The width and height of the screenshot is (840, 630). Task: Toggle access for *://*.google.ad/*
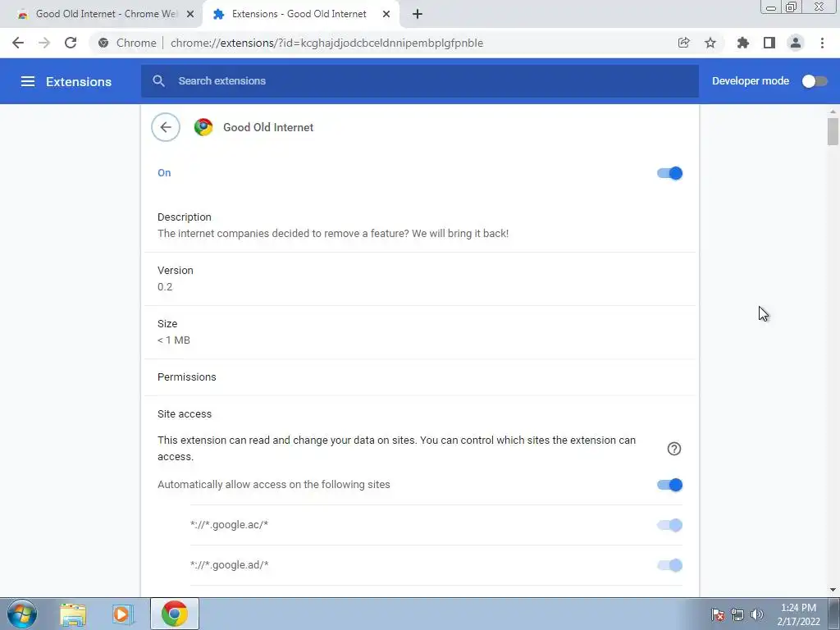coord(669,565)
